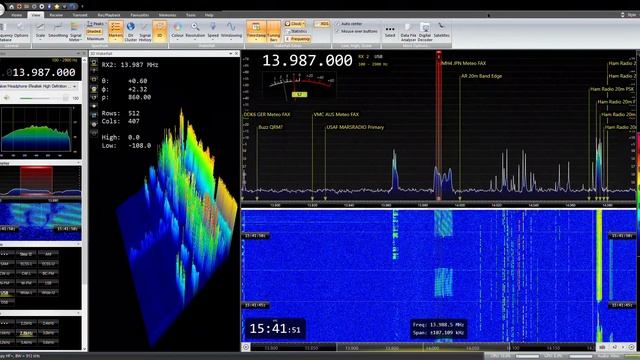Screen dimensions: 640x360
Task: Launch the Digital Decoder tool
Action: tap(424, 31)
